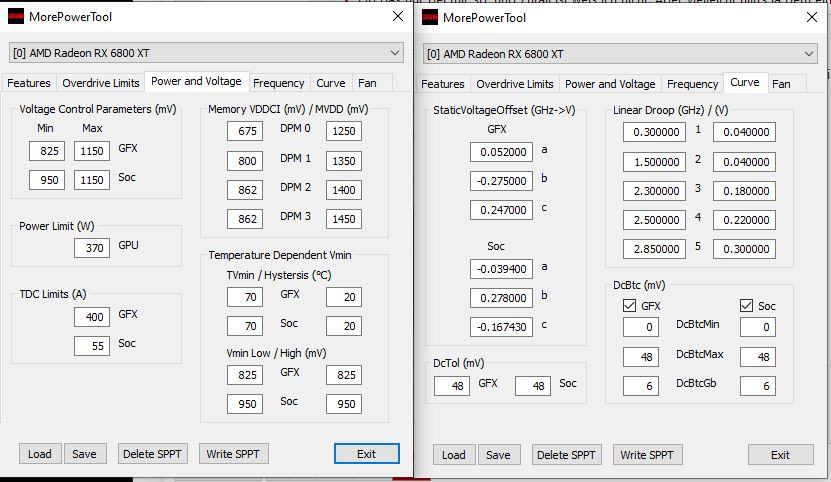Switch to Features tab in left window
Image resolution: width=831 pixels, height=482 pixels.
coord(29,83)
